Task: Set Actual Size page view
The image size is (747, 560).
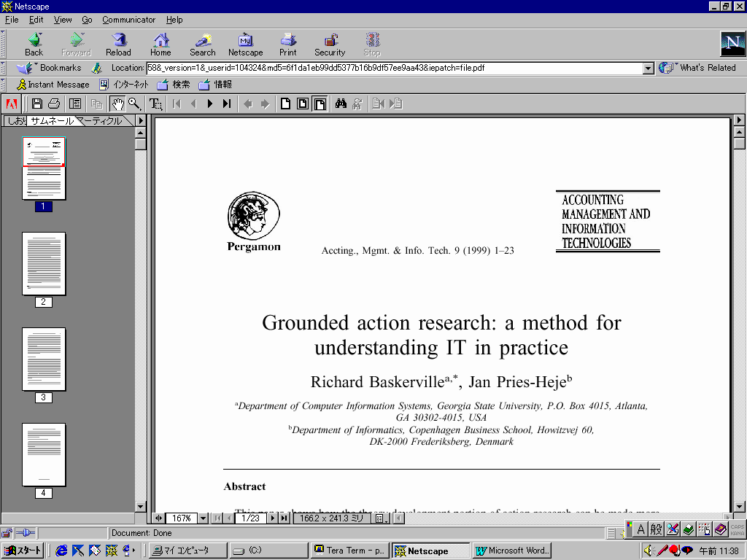Action: tap(285, 104)
